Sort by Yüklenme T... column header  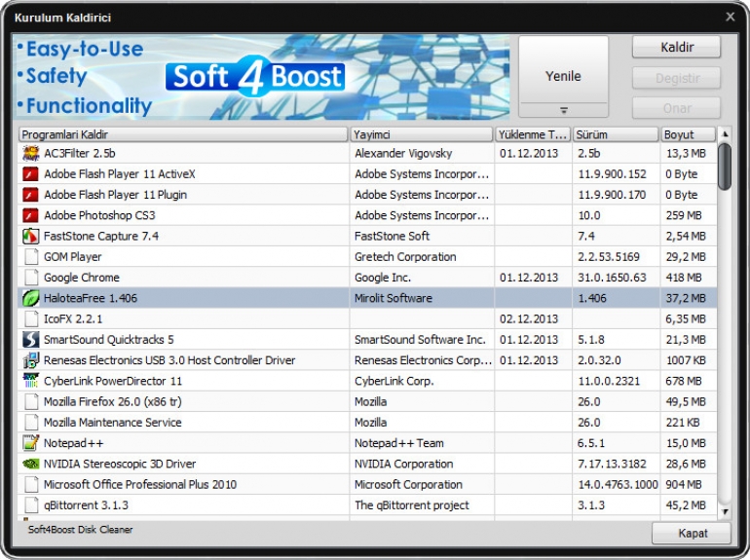pos(533,134)
